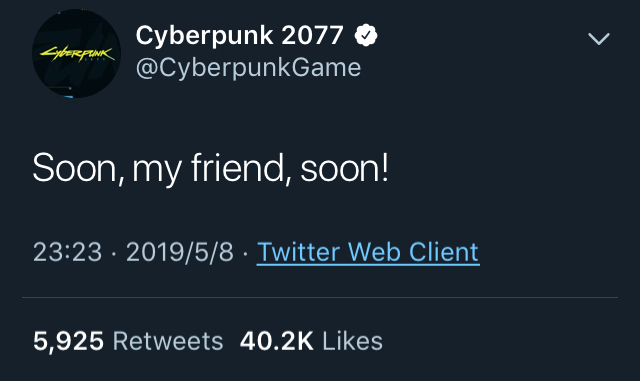Image resolution: width=640 pixels, height=381 pixels.
Task: Open the Cyberpunk 2077 profile avatar
Action: click(76, 53)
